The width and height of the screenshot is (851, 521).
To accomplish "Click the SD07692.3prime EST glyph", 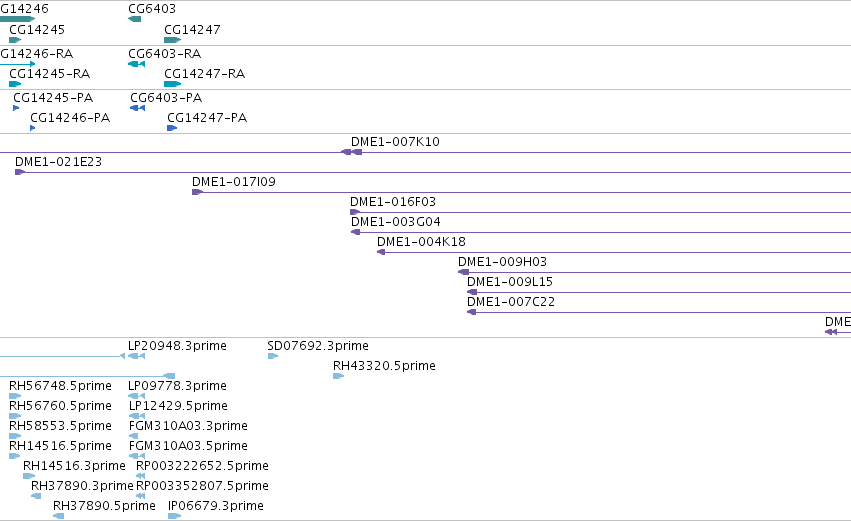I will tap(273, 356).
